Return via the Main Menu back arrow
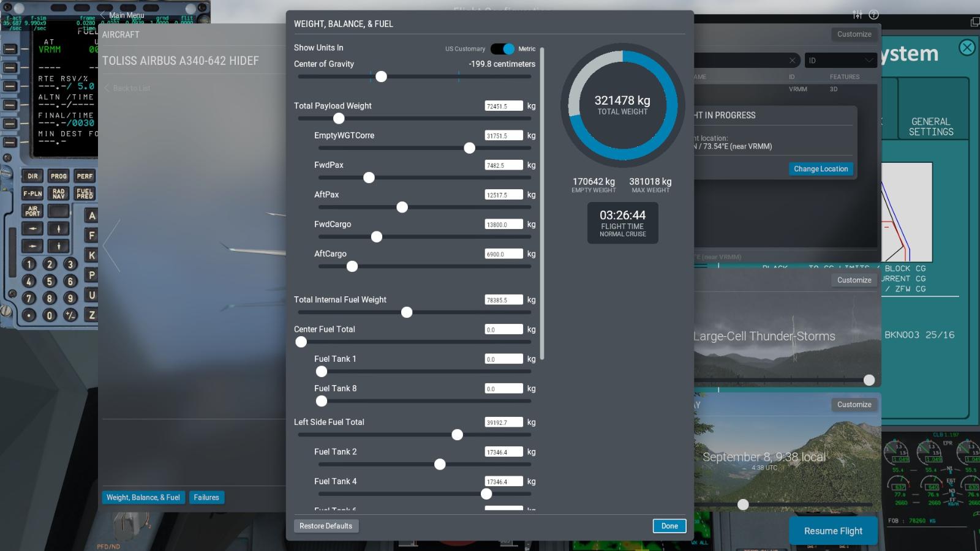This screenshot has width=980, height=551. coord(123,15)
